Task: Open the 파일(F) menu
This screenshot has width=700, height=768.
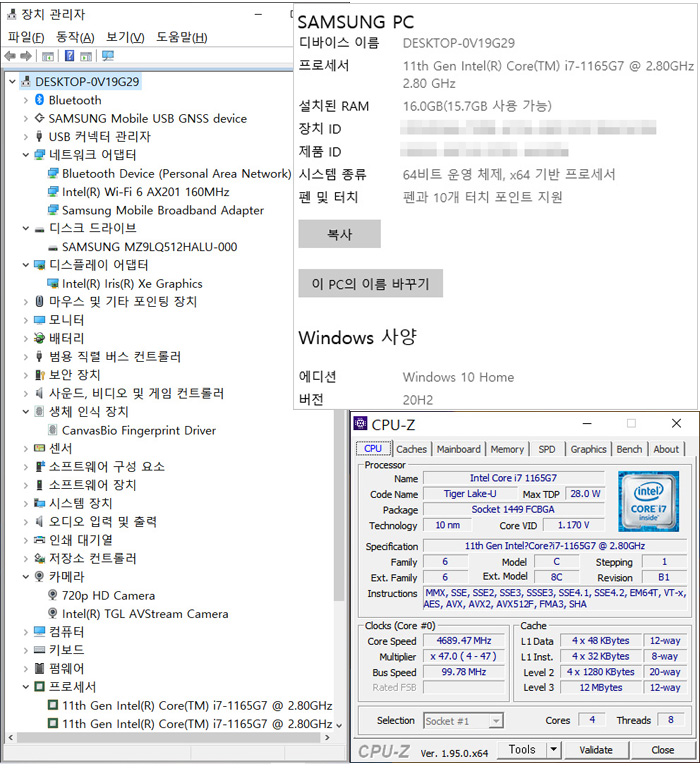Action: pos(26,37)
